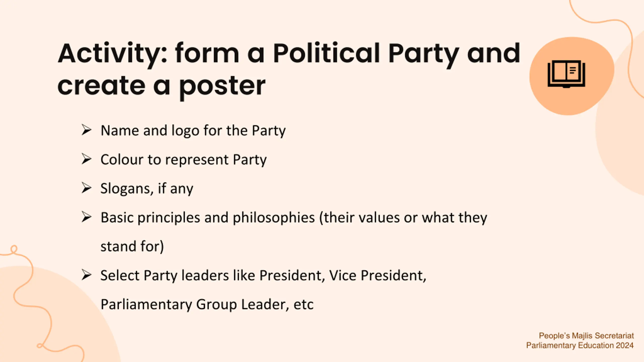Select the People's Majlis Secretariat footer text
Screen dimensions: 644x362
[x=586, y=336]
